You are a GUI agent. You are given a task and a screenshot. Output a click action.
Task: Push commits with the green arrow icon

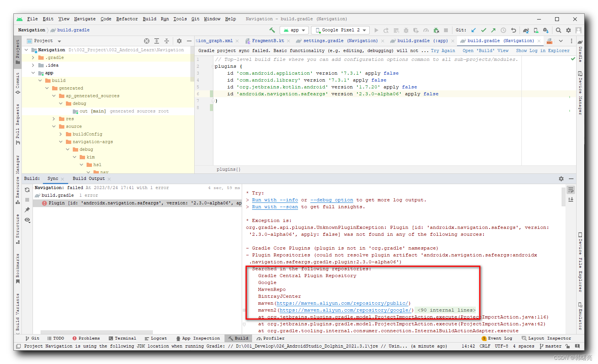coord(493,30)
